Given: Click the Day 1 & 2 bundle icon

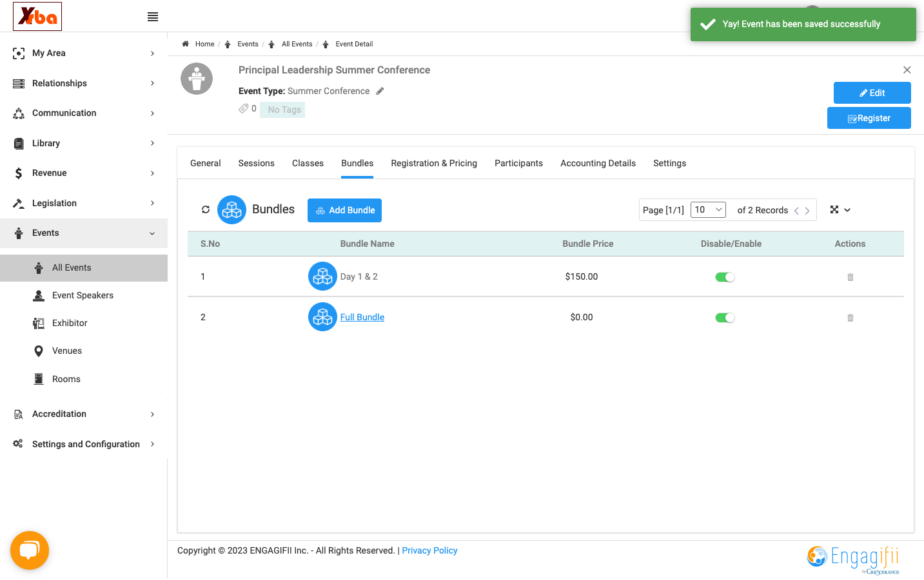Looking at the screenshot, I should (322, 276).
